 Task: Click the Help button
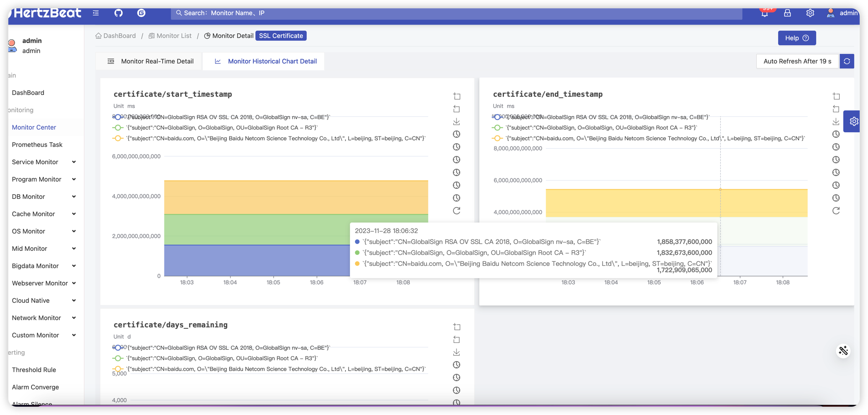796,38
